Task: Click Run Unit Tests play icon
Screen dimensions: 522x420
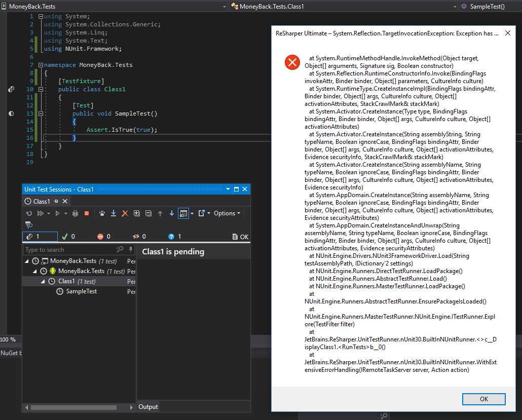Action: (57, 213)
